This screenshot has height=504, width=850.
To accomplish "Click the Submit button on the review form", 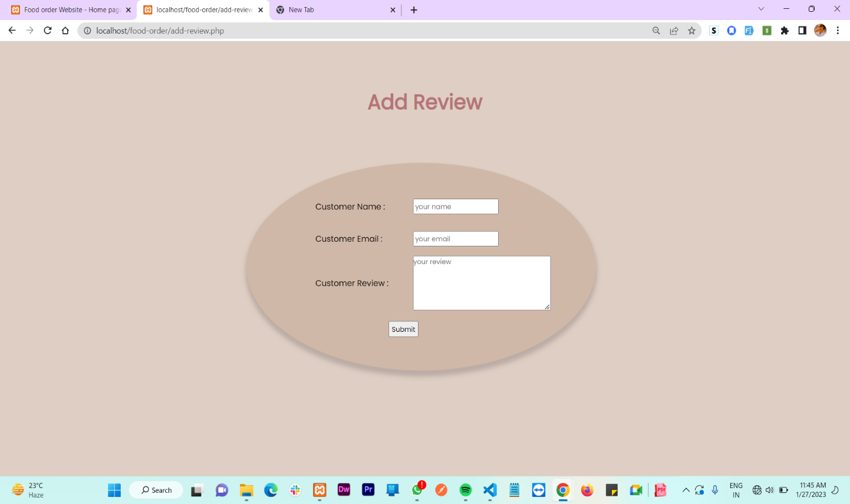I will (x=403, y=329).
